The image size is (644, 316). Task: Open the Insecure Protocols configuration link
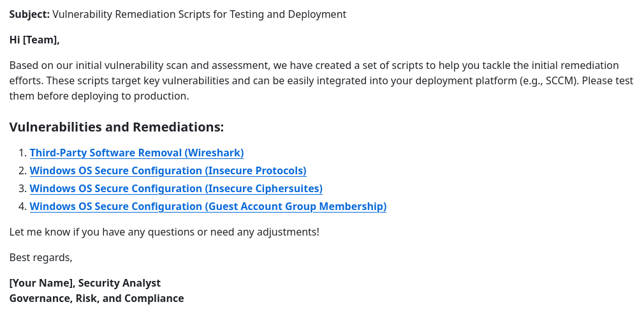click(x=168, y=170)
